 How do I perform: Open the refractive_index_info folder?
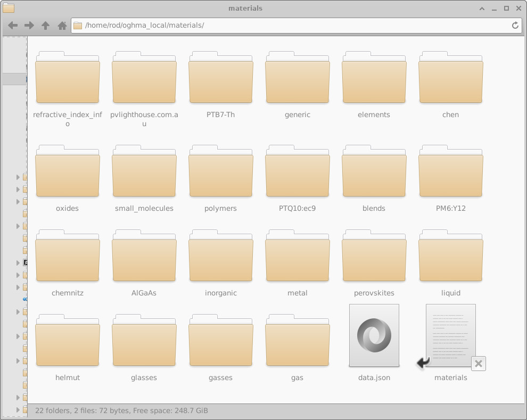[67, 77]
